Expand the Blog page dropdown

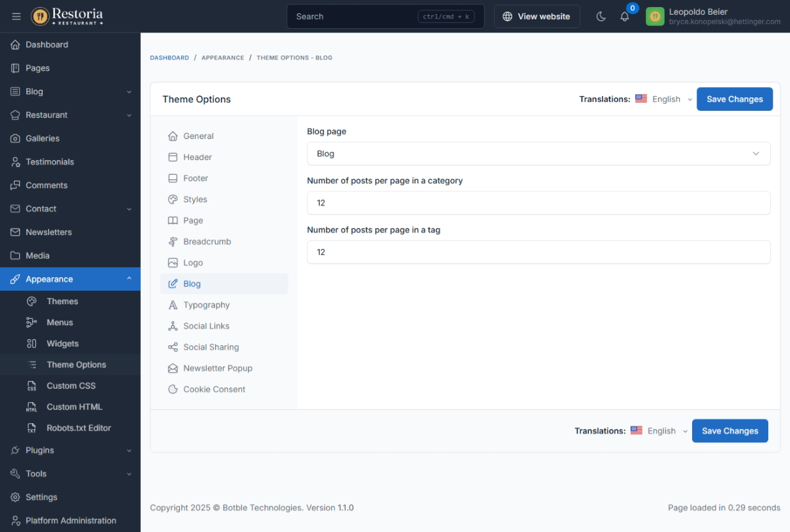[x=538, y=154]
